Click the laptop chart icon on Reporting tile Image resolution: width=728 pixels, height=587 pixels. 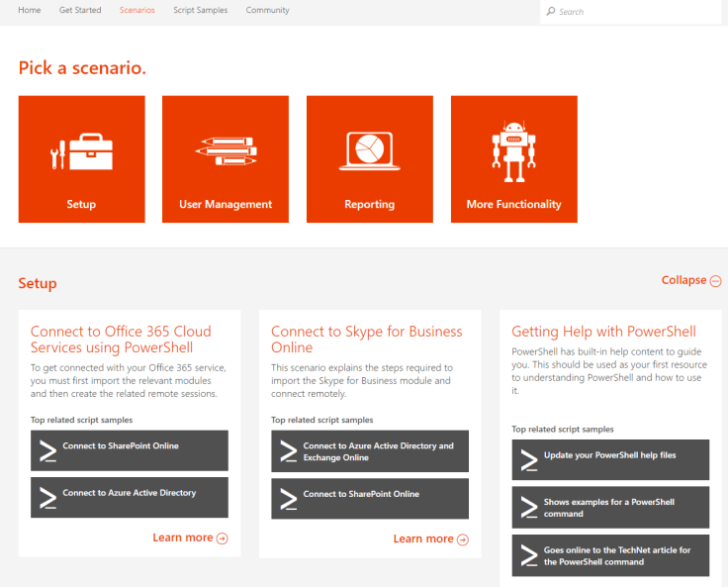369,151
